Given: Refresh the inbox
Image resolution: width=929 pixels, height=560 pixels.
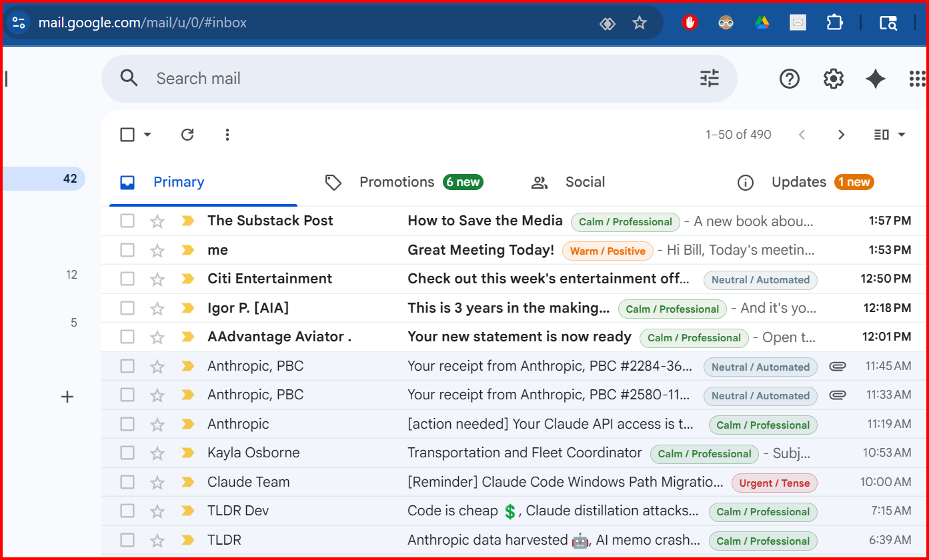Looking at the screenshot, I should click(187, 135).
